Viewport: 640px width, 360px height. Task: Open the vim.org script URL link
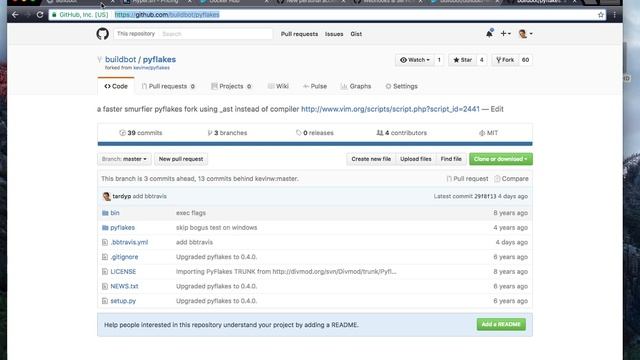pyautogui.click(x=390, y=109)
